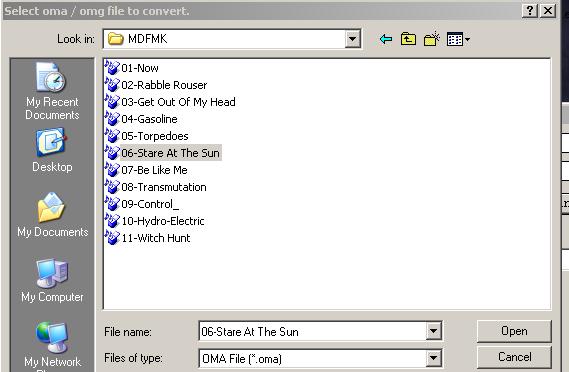
Task: Select the file name 11-Witch Hunt
Action: (x=156, y=238)
